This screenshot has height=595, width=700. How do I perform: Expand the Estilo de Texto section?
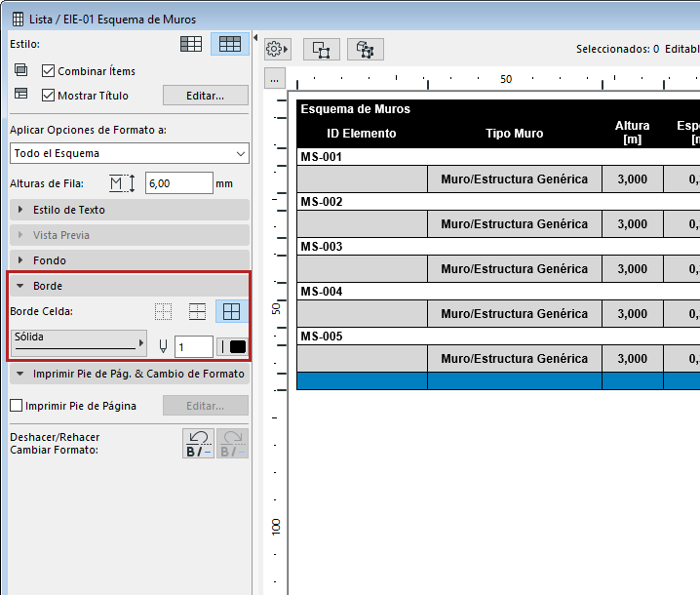(130, 210)
